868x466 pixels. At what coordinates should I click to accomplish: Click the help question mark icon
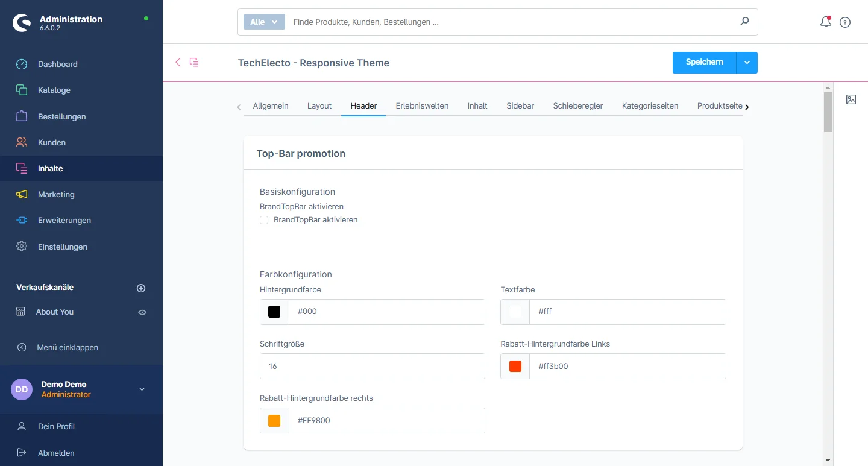[845, 22]
